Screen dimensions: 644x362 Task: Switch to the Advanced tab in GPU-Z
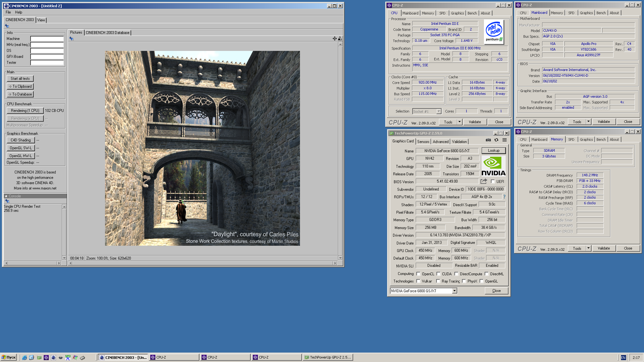441,142
